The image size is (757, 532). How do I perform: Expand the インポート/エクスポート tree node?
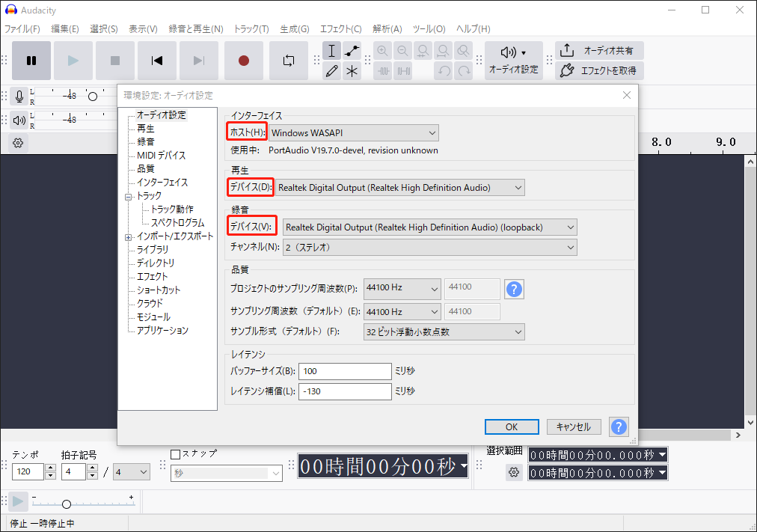pyautogui.click(x=127, y=236)
